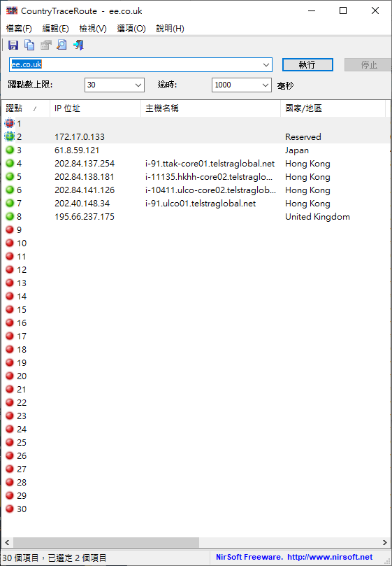The height and width of the screenshot is (566, 392).
Task: Click the Reserved country cell
Action: point(303,137)
